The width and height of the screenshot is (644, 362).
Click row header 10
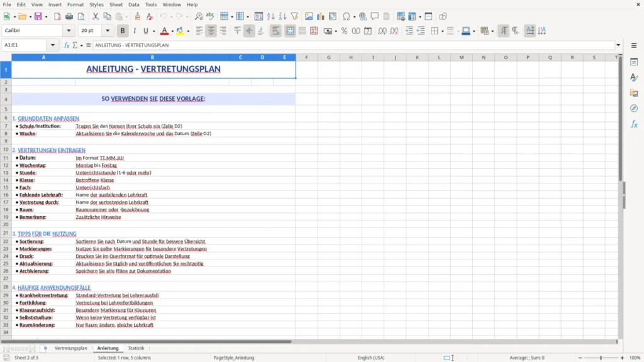[x=6, y=150]
